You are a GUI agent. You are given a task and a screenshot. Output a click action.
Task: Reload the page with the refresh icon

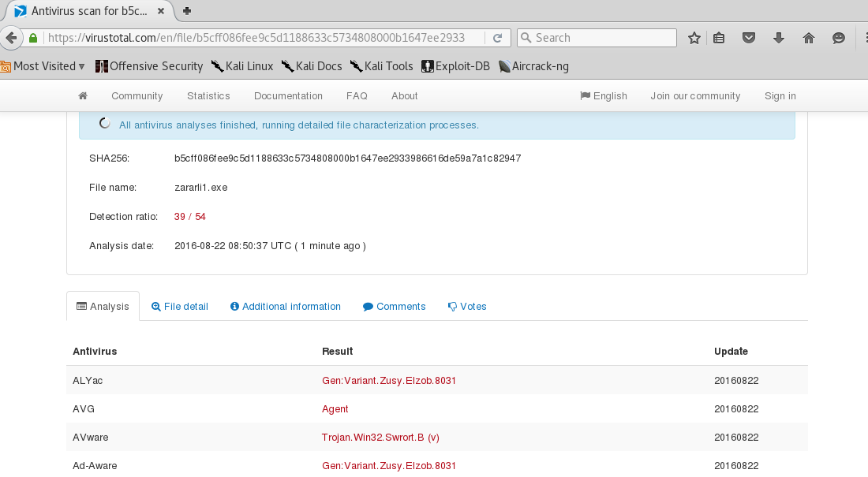[498, 38]
